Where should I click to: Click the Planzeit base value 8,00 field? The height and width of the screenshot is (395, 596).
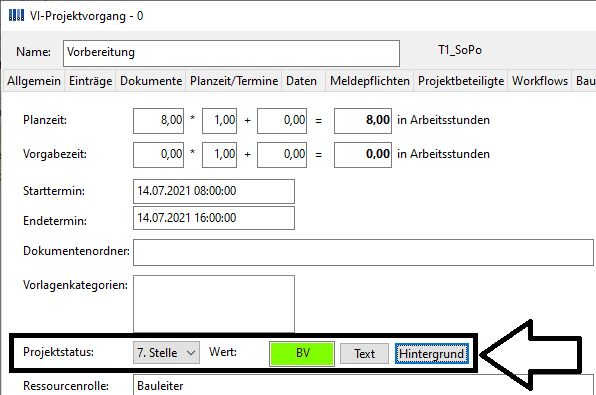click(159, 121)
